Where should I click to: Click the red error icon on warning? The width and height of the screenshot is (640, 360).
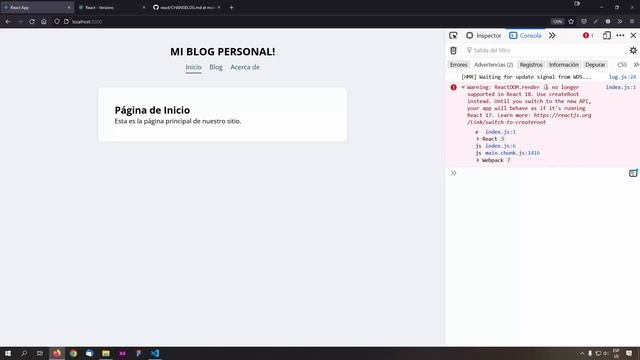(x=453, y=87)
